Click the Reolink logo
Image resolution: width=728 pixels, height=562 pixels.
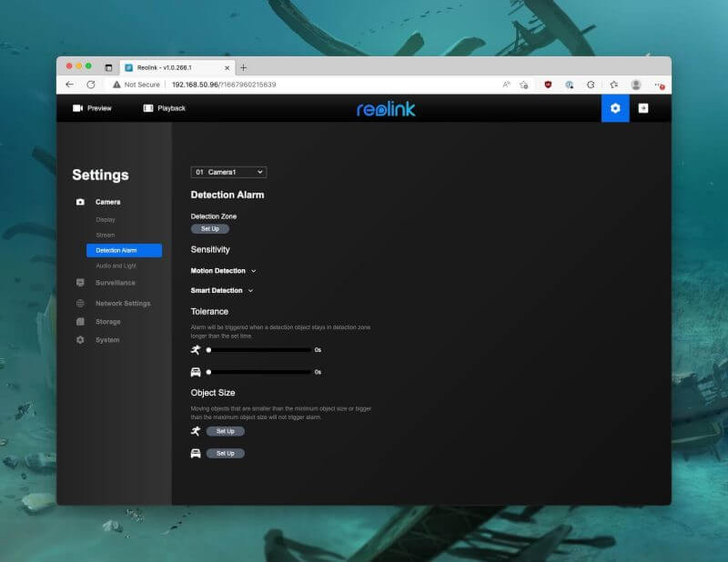pos(386,109)
